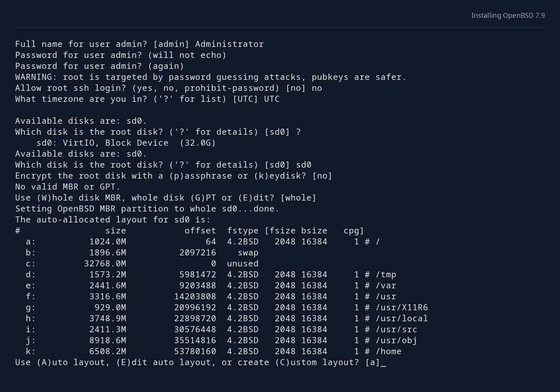Click the 'sd0: VirtIO, Block Device (32.0G)' line

point(126,143)
